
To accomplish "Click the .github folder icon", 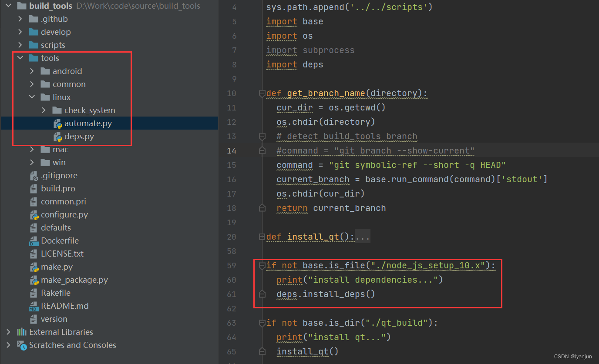I will click(x=34, y=19).
